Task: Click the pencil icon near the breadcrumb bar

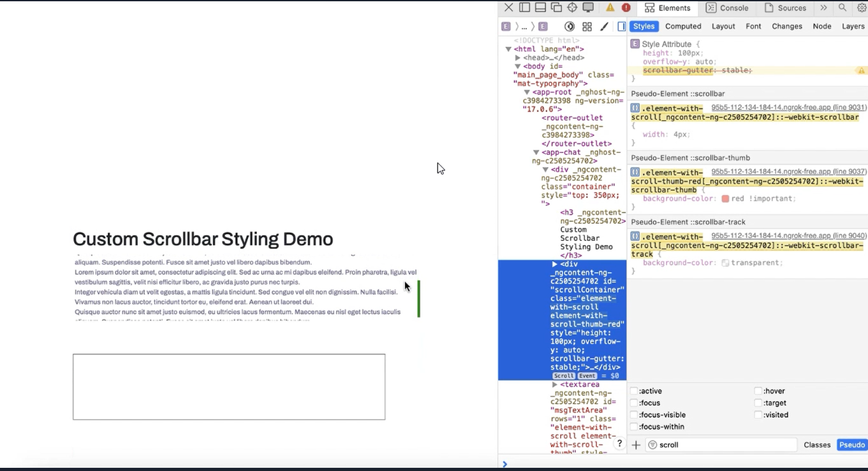Action: 605,26
